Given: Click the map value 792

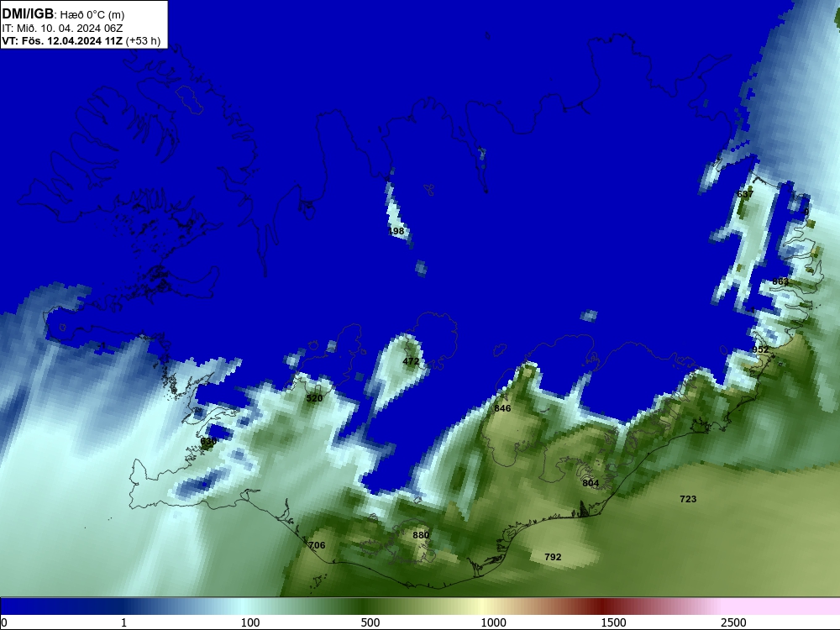Looking at the screenshot, I should tap(553, 557).
